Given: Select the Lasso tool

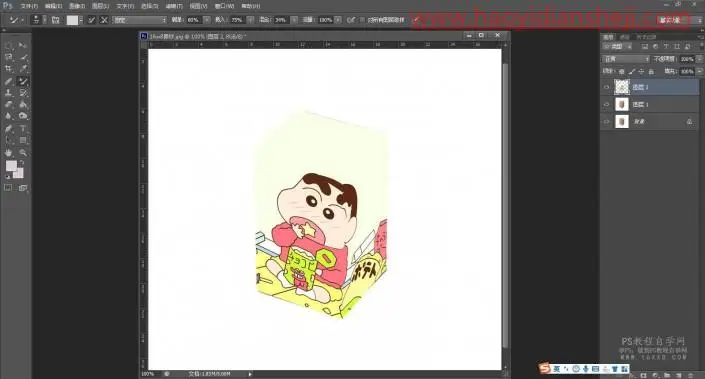Looking at the screenshot, I should [9, 57].
